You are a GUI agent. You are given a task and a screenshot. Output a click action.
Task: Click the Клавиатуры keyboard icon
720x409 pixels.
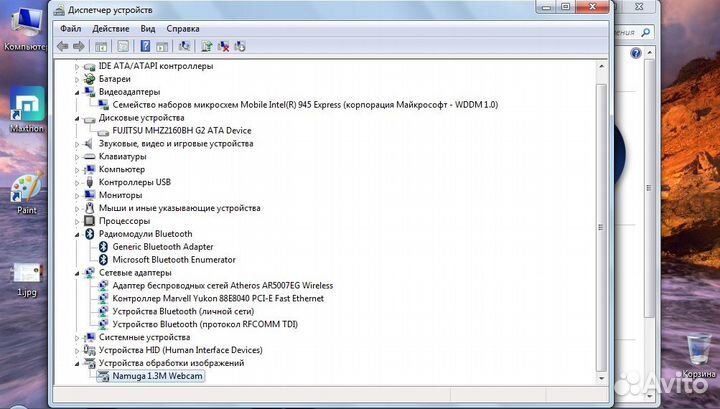(x=89, y=157)
